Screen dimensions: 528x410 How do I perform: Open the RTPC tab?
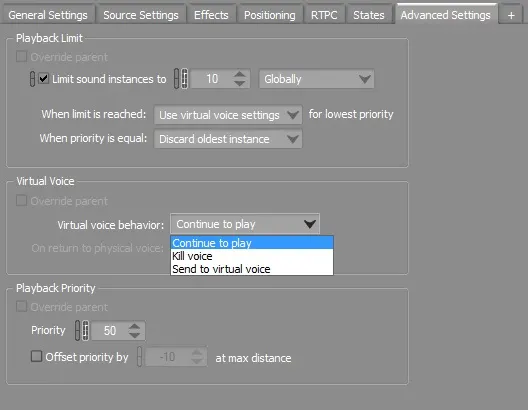point(324,15)
